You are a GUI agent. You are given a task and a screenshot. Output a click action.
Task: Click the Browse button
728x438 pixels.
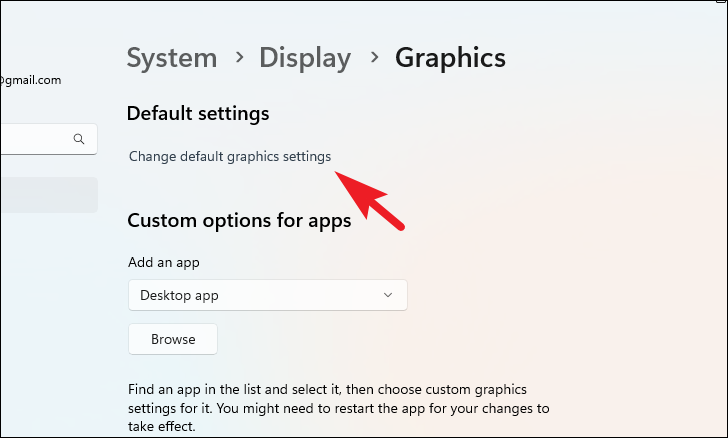tap(173, 339)
